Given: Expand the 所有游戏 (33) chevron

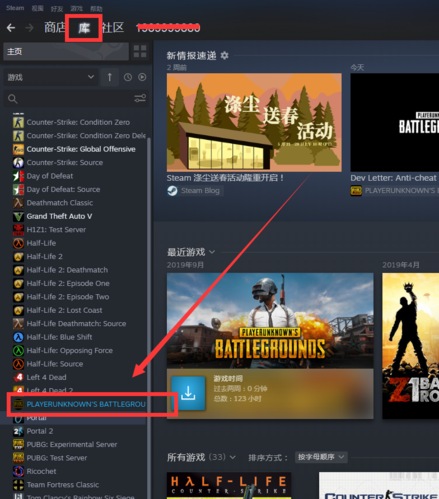Looking at the screenshot, I should pos(233,457).
